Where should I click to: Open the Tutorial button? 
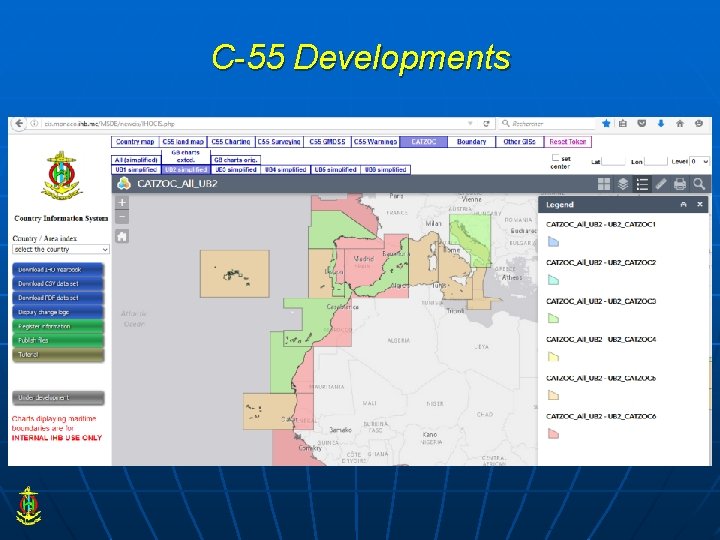[x=58, y=355]
